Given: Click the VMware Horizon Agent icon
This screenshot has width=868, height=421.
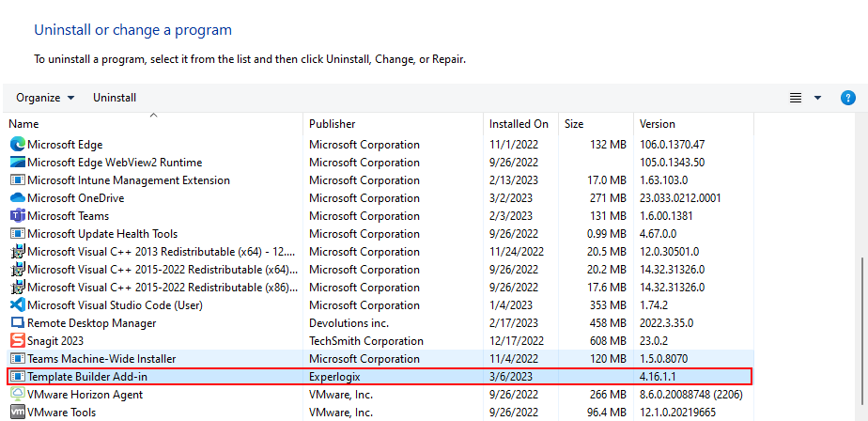Looking at the screenshot, I should (18, 395).
